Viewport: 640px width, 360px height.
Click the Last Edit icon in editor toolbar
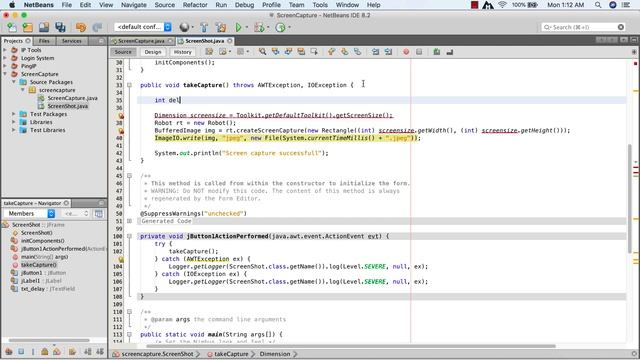click(209, 52)
